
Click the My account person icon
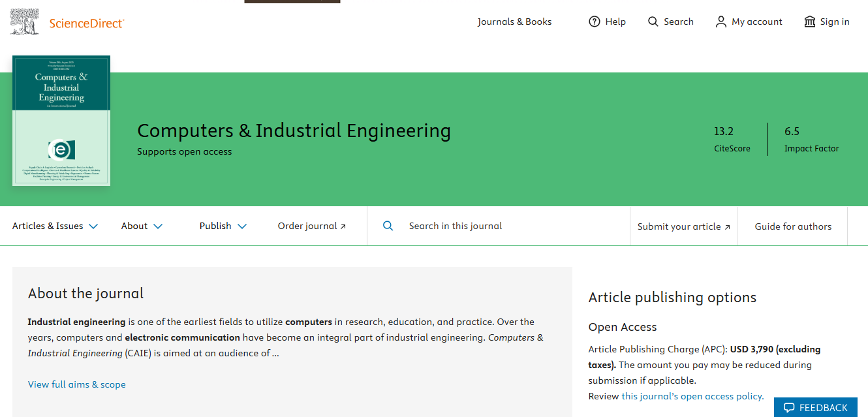coord(721,22)
